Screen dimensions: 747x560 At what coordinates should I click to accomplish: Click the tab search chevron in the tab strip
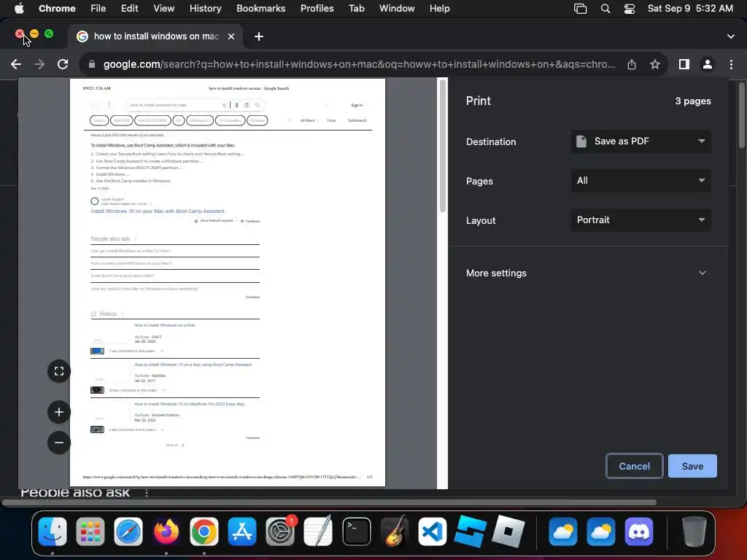point(731,36)
